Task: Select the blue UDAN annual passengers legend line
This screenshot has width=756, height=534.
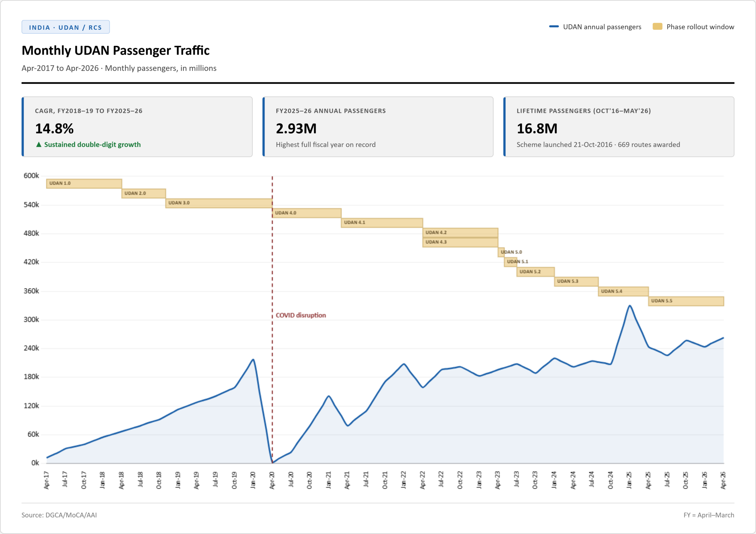Action: pyautogui.click(x=554, y=27)
